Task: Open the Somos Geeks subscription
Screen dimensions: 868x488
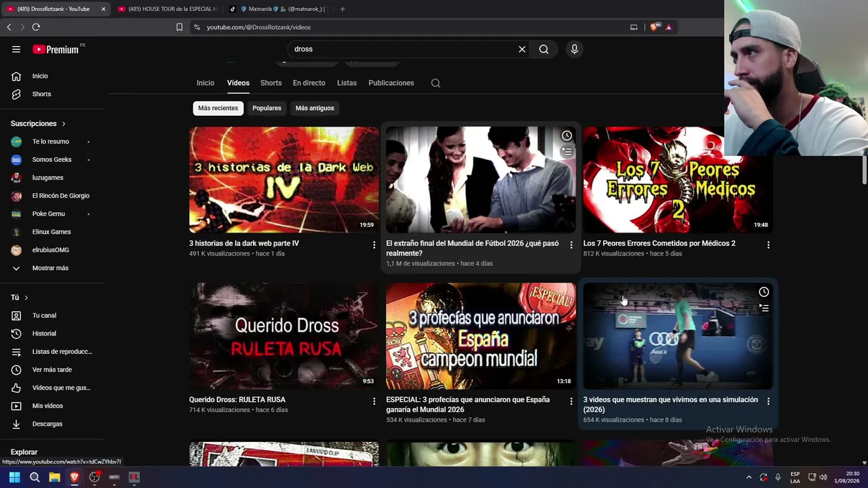Action: (x=52, y=160)
